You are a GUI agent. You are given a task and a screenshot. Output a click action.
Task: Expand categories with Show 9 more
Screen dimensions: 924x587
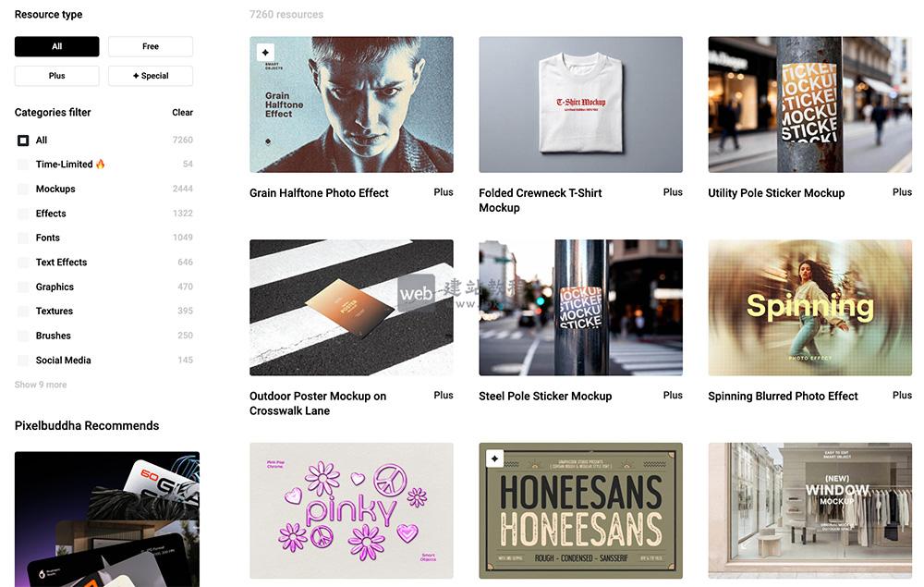[41, 385]
